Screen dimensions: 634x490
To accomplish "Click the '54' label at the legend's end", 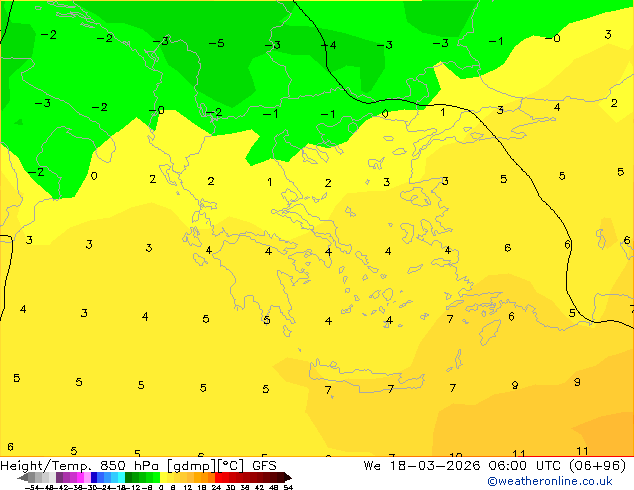I will (x=287, y=488).
